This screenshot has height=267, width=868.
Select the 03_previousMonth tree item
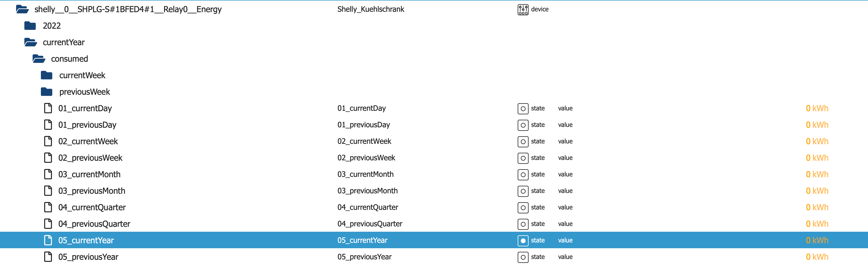[92, 191]
